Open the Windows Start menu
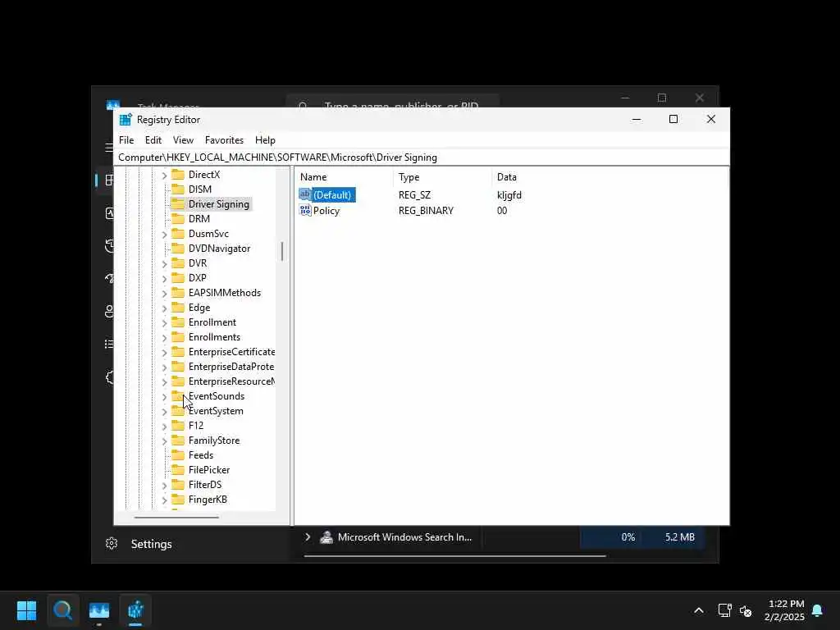 tap(26, 609)
